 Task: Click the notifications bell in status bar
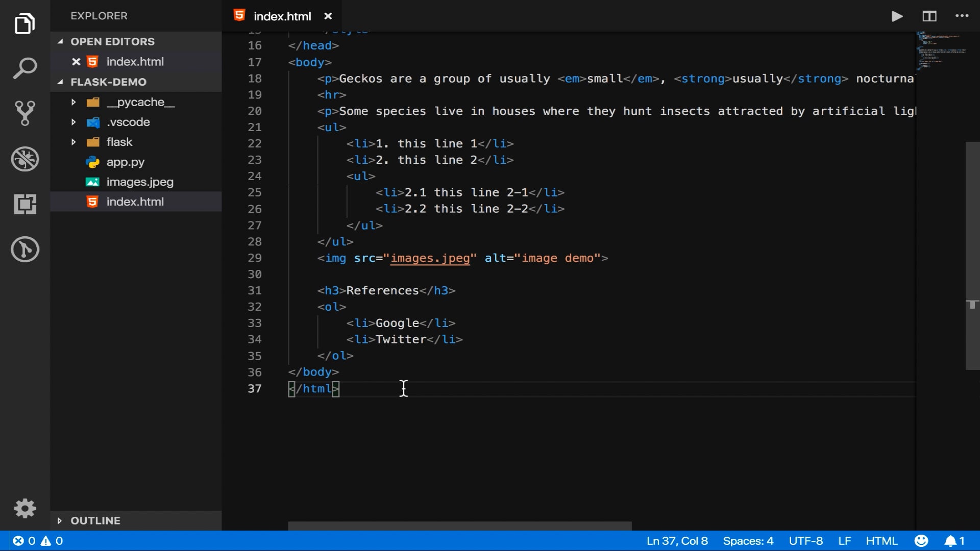[x=950, y=541]
